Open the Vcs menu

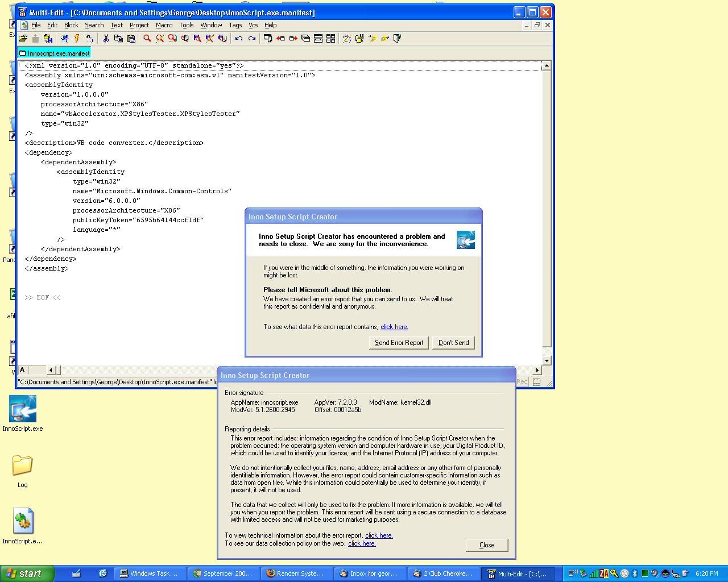click(253, 25)
